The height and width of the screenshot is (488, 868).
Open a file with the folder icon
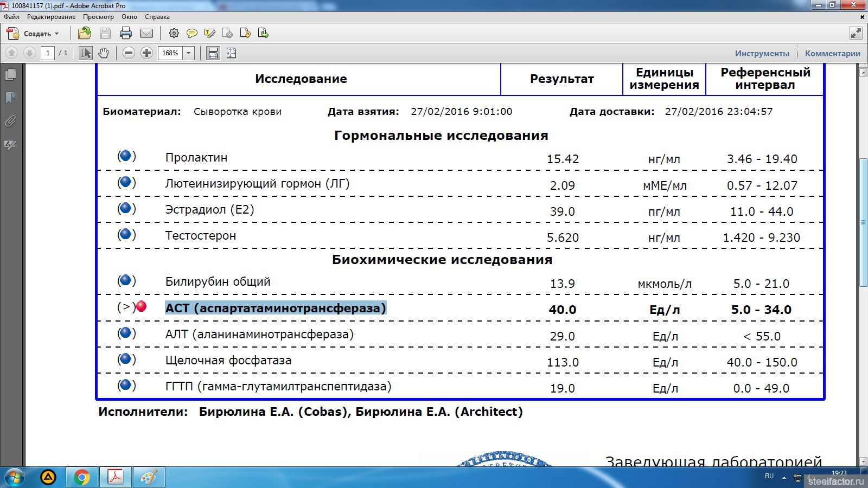coord(85,34)
